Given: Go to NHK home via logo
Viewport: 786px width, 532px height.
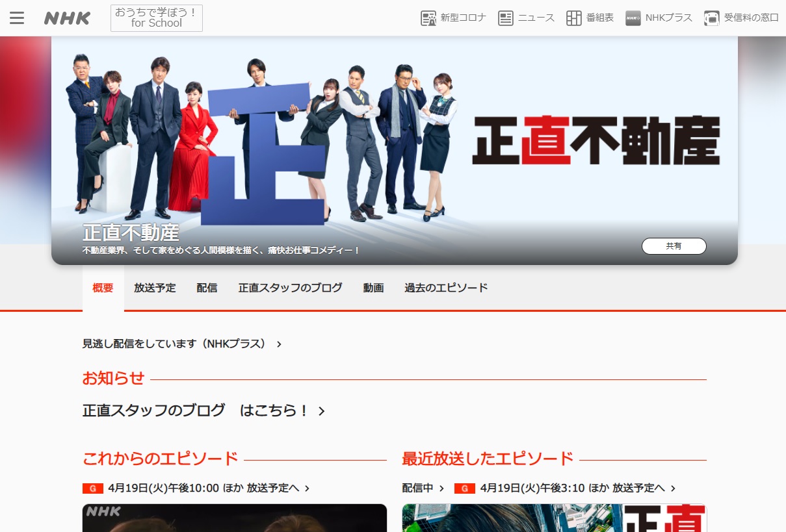Looking at the screenshot, I should [67, 18].
